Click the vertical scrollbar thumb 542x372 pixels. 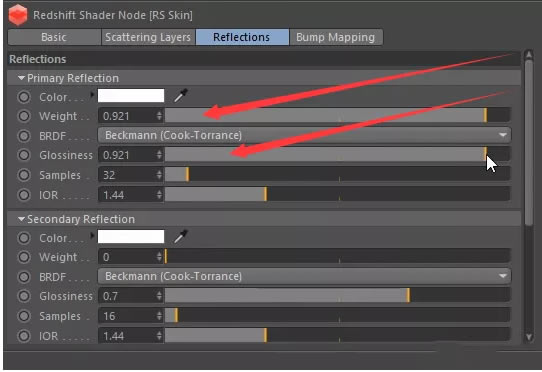pyautogui.click(x=529, y=143)
